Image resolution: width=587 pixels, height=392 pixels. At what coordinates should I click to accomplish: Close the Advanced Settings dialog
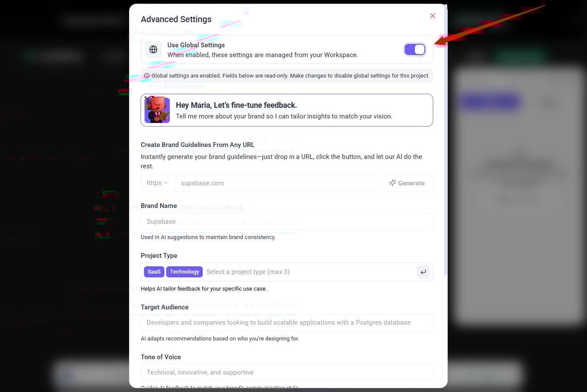click(432, 16)
